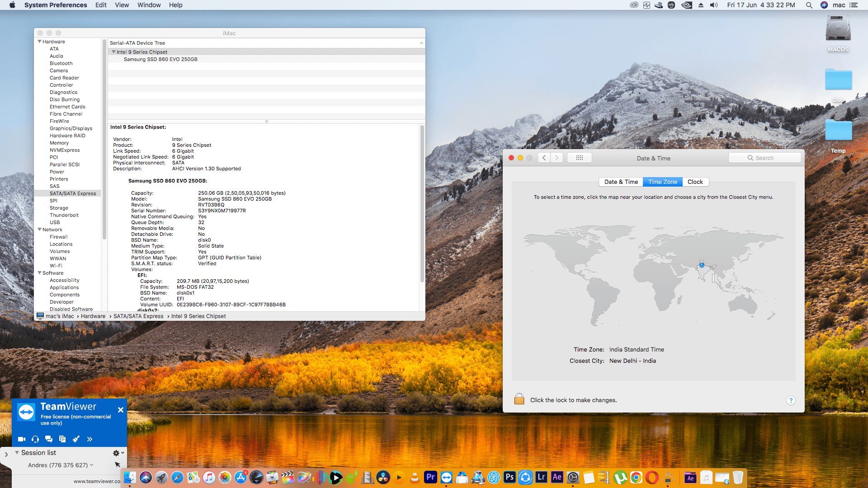Screen dimensions: 868x488
Task: Select Graphics/Displays in the hardware list
Action: [x=71, y=128]
